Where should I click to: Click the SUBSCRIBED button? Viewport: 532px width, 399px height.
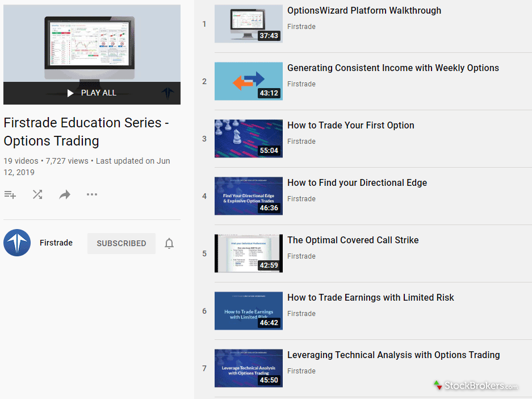(x=121, y=243)
